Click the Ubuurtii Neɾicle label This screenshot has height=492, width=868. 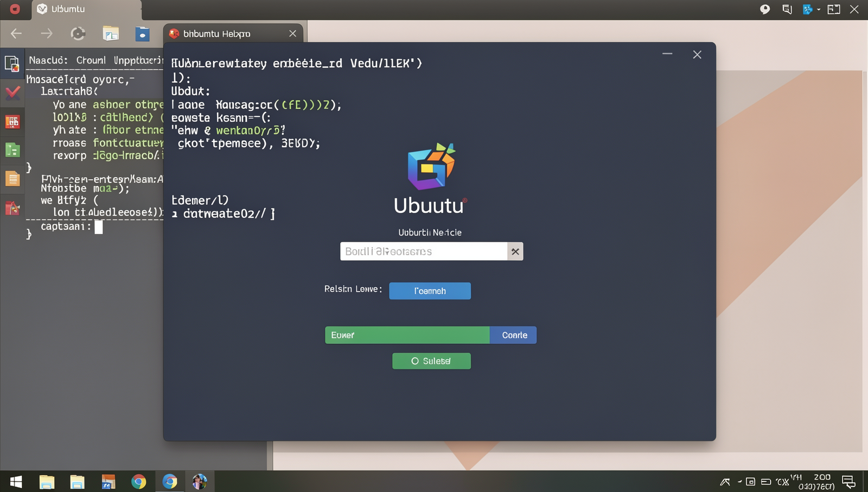click(430, 232)
